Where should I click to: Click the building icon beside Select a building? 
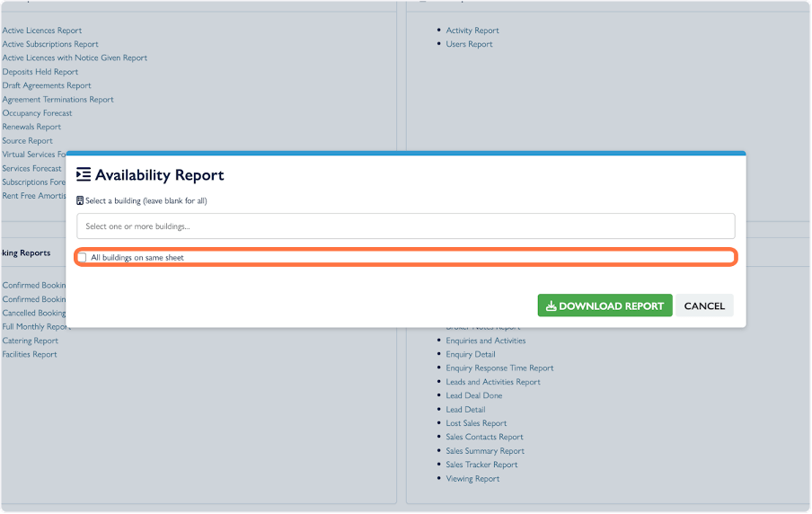pos(80,200)
